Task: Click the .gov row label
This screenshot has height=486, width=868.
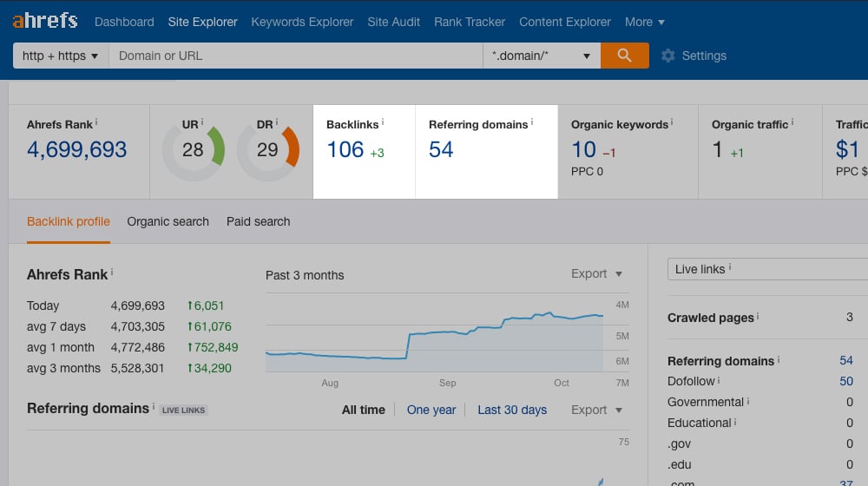Action: pyautogui.click(x=679, y=444)
